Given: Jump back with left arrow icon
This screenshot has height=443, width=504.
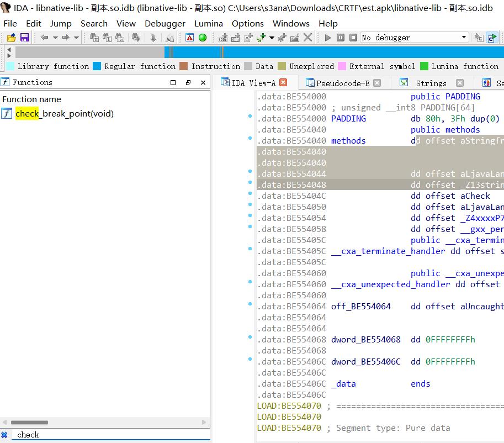Looking at the screenshot, I should tap(45, 38).
